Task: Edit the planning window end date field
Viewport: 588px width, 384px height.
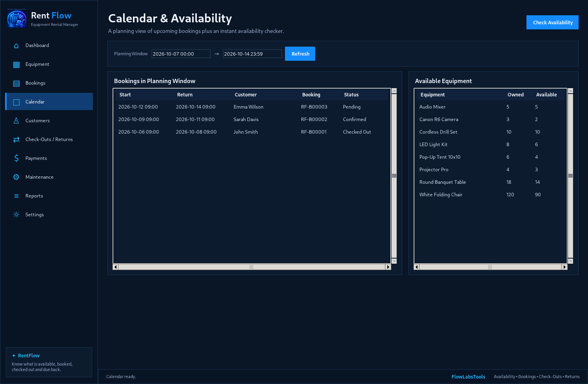Action: 252,54
